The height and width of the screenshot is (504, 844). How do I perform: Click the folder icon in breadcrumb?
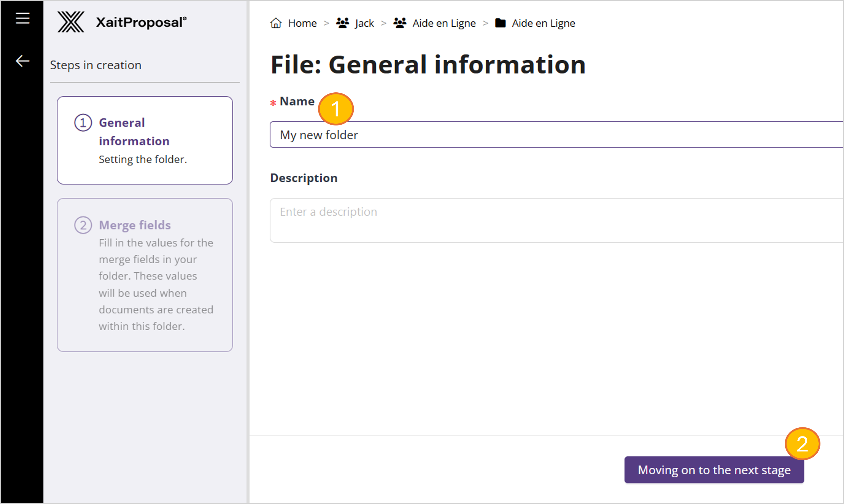pyautogui.click(x=500, y=23)
